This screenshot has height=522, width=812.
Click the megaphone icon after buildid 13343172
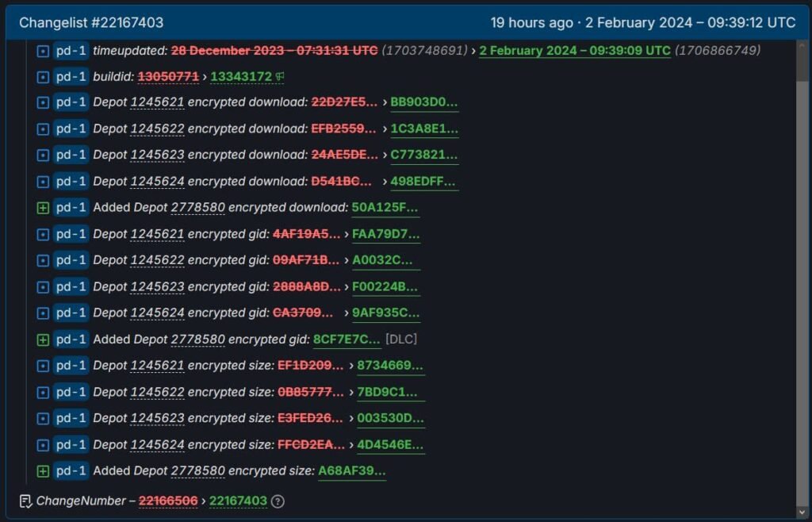(x=280, y=77)
